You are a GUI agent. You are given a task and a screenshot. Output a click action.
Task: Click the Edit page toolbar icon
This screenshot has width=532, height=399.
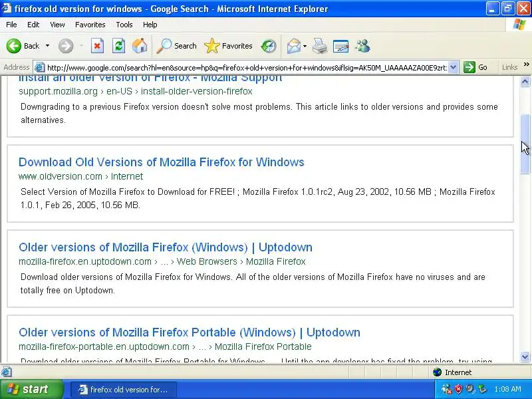[340, 46]
